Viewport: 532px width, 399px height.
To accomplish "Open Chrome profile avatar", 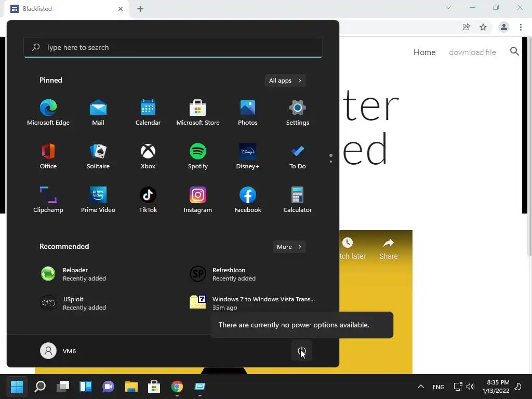I will tap(504, 27).
